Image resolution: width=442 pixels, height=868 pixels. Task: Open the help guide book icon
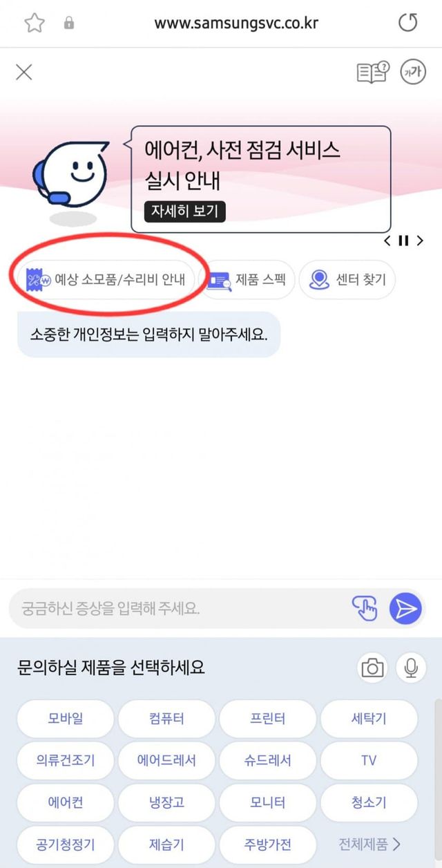tap(372, 72)
